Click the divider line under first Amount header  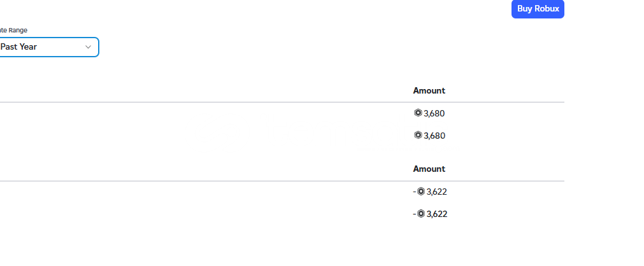pos(282,102)
